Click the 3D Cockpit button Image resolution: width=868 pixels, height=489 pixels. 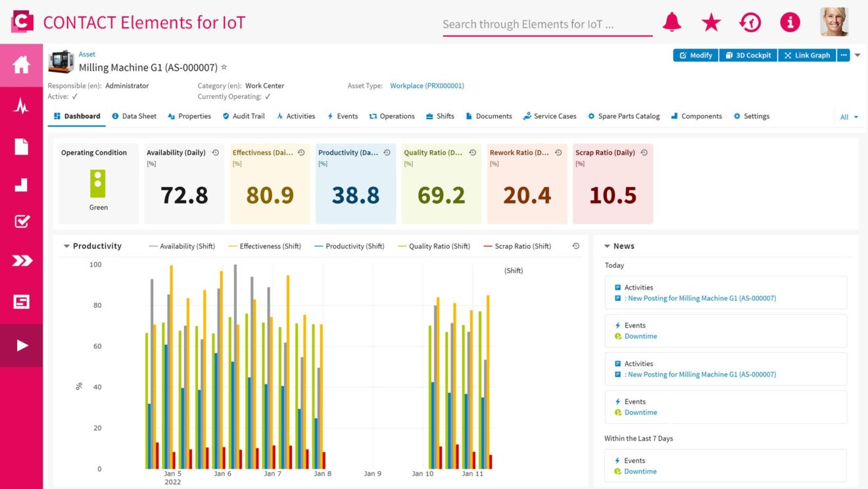(748, 55)
